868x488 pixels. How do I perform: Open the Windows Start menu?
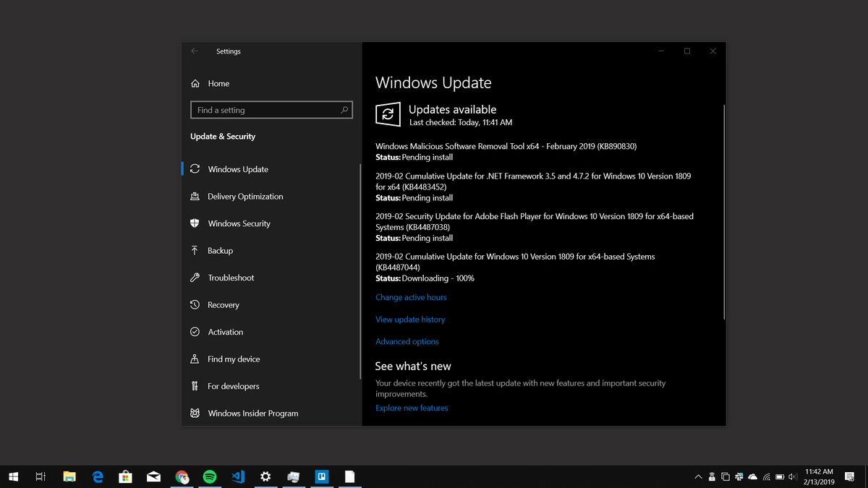click(13, 476)
